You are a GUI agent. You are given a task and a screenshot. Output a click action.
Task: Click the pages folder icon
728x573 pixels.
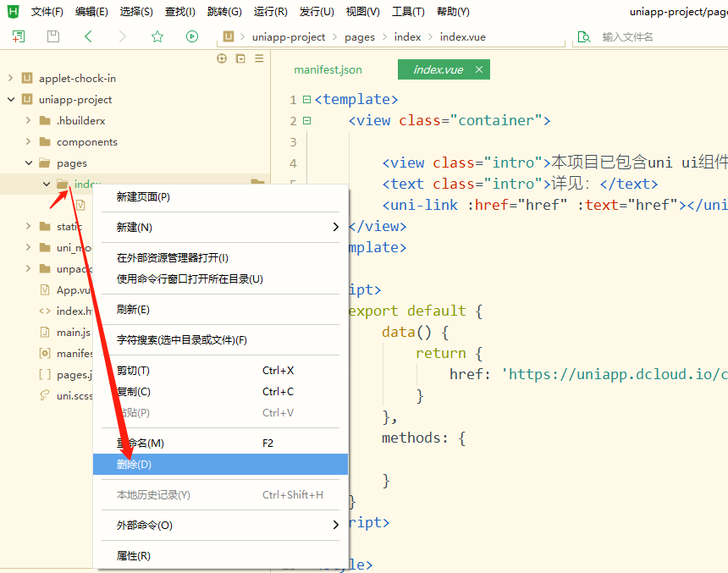[45, 163]
